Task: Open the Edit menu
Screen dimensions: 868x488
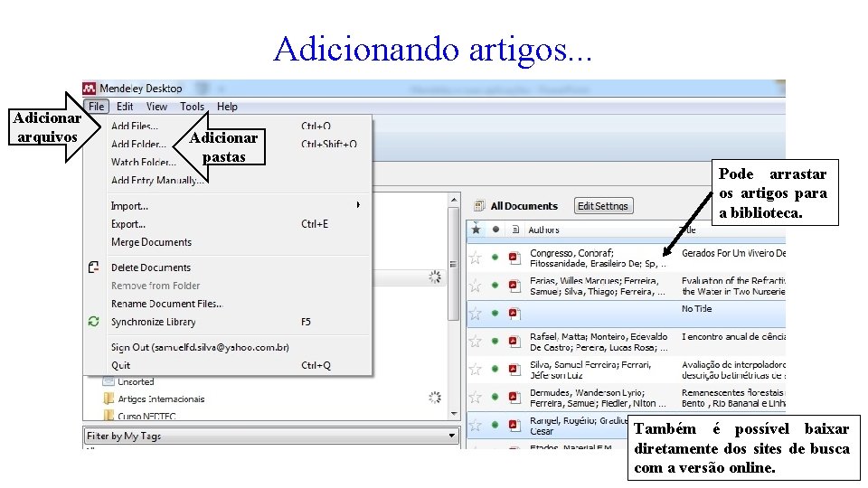Action: click(125, 107)
